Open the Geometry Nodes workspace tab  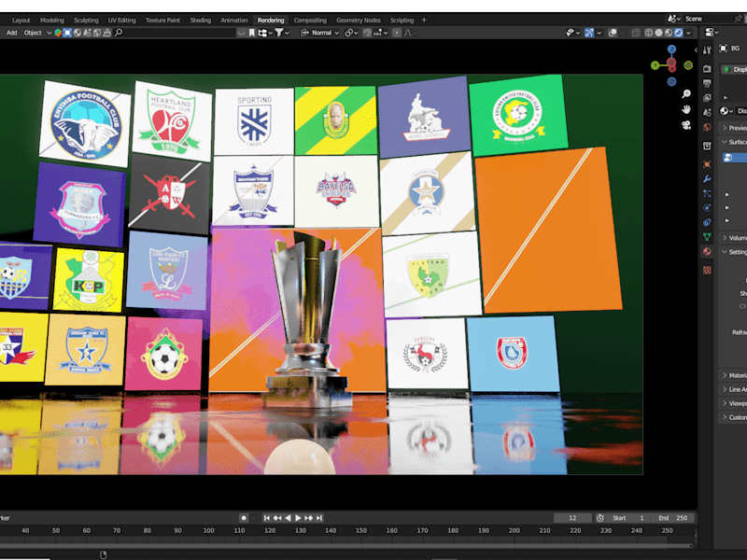[359, 20]
